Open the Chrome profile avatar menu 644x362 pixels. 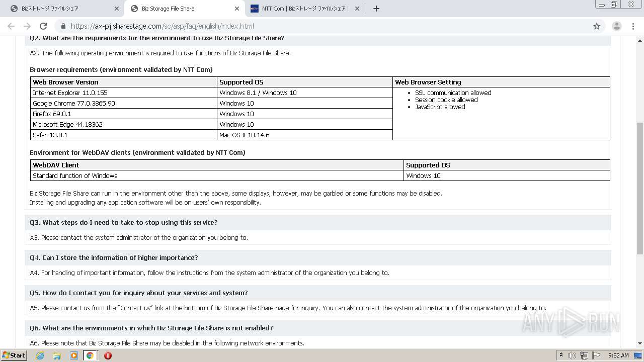tap(617, 26)
